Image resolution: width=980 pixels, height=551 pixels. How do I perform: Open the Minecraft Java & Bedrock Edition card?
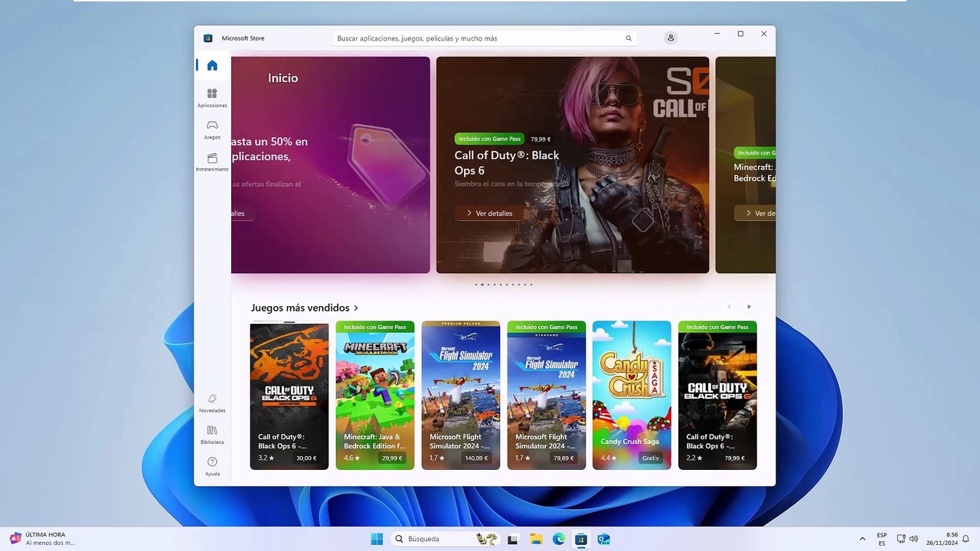tap(375, 395)
